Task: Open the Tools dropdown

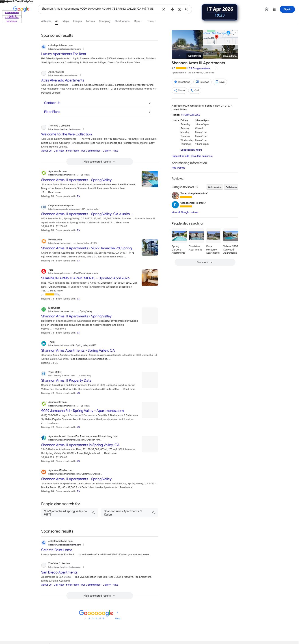Action: click(x=151, y=21)
